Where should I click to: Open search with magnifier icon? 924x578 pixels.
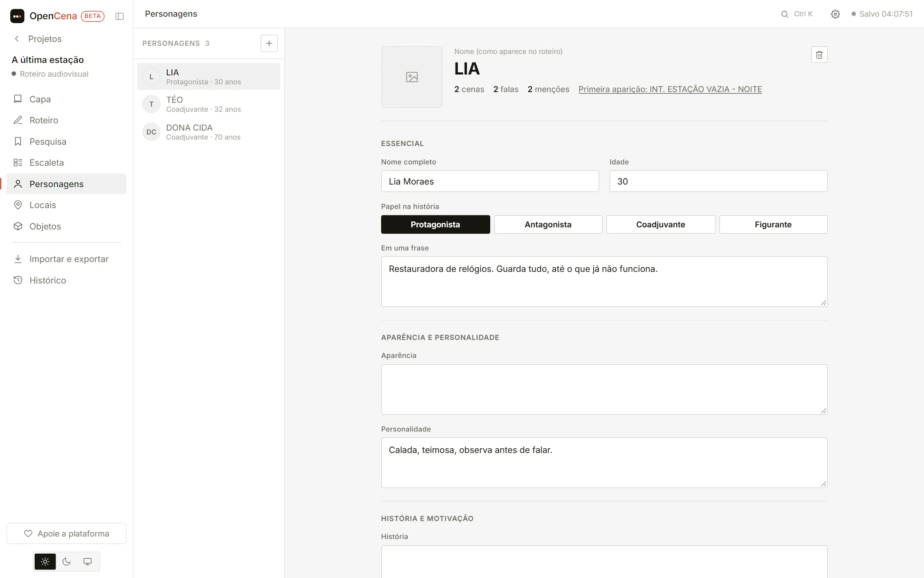click(785, 14)
